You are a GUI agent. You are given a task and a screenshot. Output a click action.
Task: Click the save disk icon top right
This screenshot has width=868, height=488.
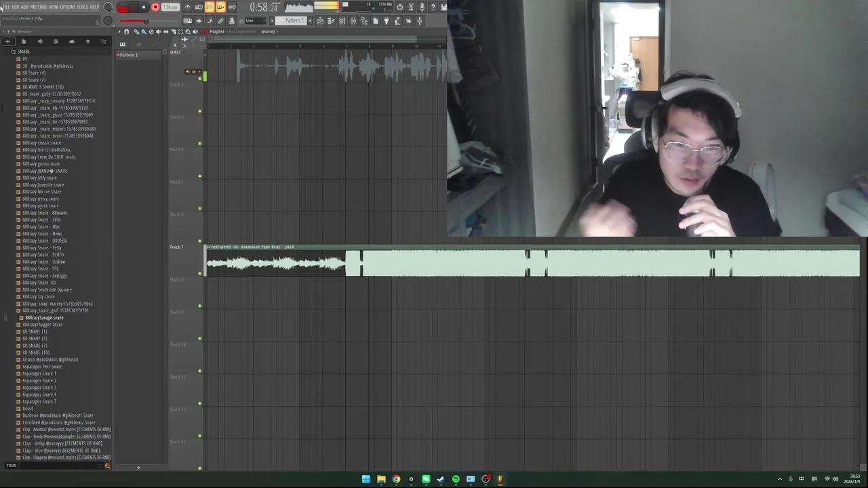click(x=444, y=7)
